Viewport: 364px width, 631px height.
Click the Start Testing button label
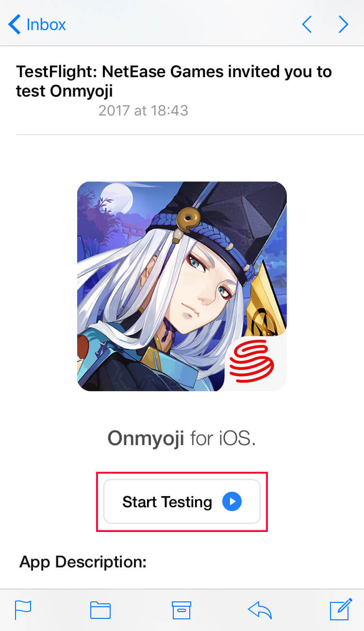[167, 502]
